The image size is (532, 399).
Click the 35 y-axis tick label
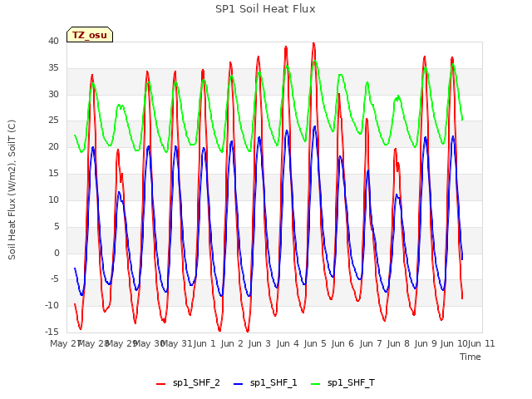pos(53,67)
